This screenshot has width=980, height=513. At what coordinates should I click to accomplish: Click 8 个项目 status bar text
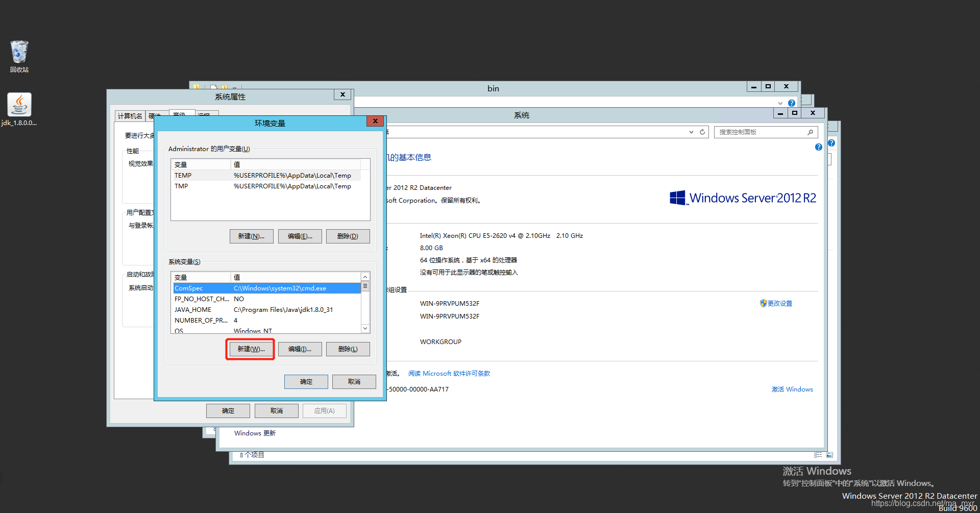[252, 455]
